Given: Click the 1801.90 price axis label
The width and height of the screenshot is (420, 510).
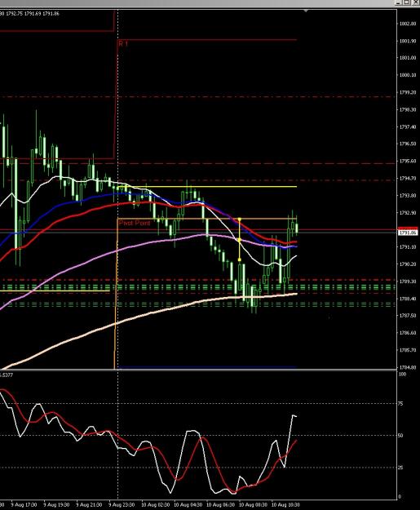Looking at the screenshot, I should point(408,41).
